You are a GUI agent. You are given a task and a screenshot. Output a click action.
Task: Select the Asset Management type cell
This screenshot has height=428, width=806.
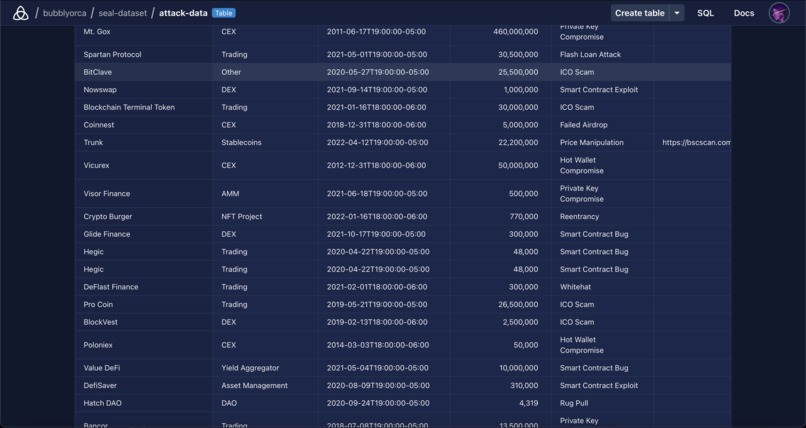[x=266, y=385]
